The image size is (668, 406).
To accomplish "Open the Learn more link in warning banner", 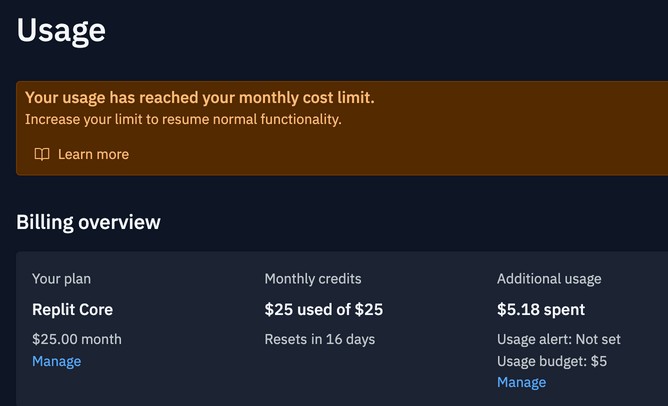I will pos(93,154).
